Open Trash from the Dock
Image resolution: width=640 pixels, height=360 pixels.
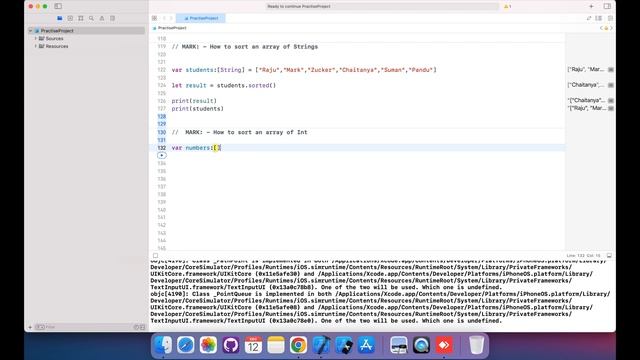click(476, 345)
